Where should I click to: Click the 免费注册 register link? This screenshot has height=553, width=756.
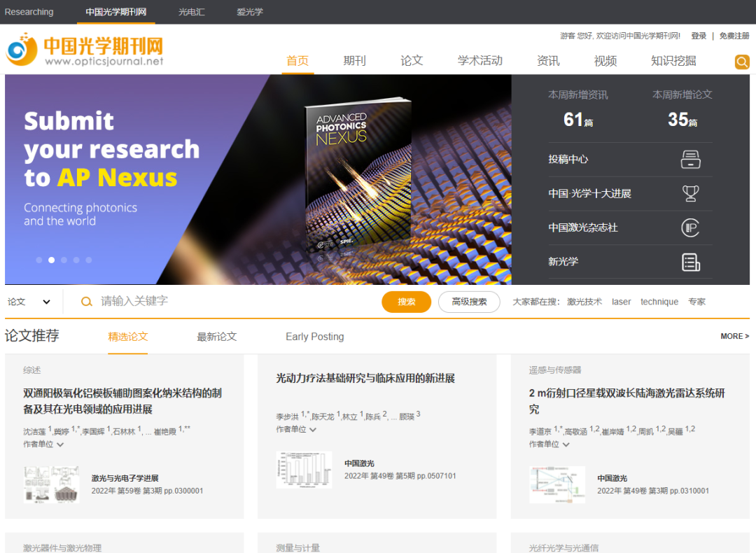coord(734,36)
